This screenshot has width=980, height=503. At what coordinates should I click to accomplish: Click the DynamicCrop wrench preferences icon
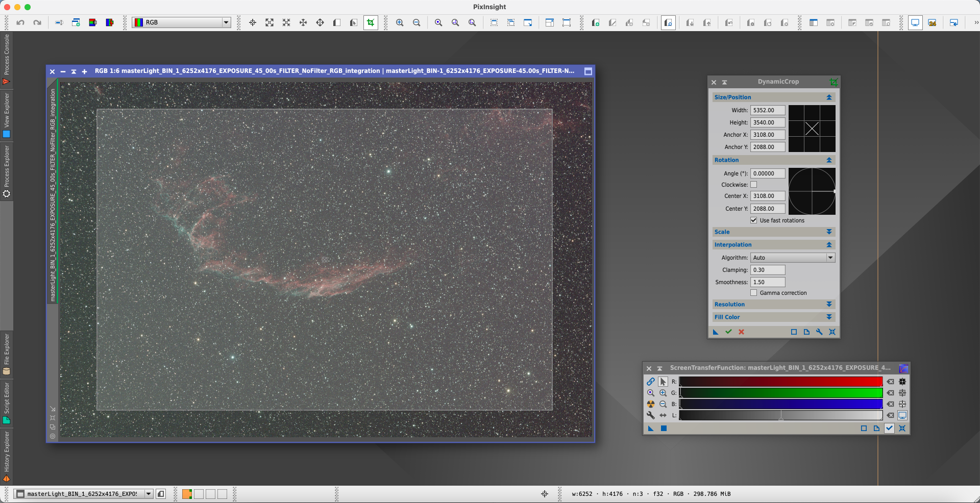819,332
